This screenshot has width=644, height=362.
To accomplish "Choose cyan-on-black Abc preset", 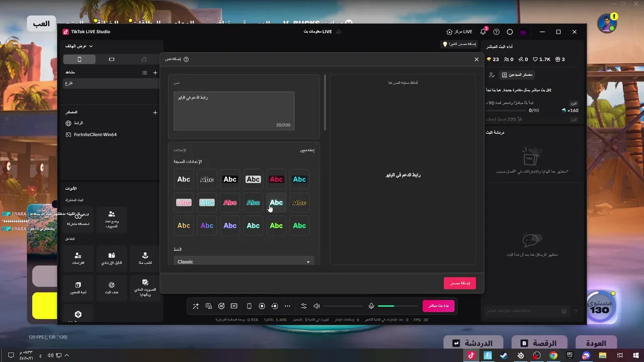I will [x=299, y=179].
